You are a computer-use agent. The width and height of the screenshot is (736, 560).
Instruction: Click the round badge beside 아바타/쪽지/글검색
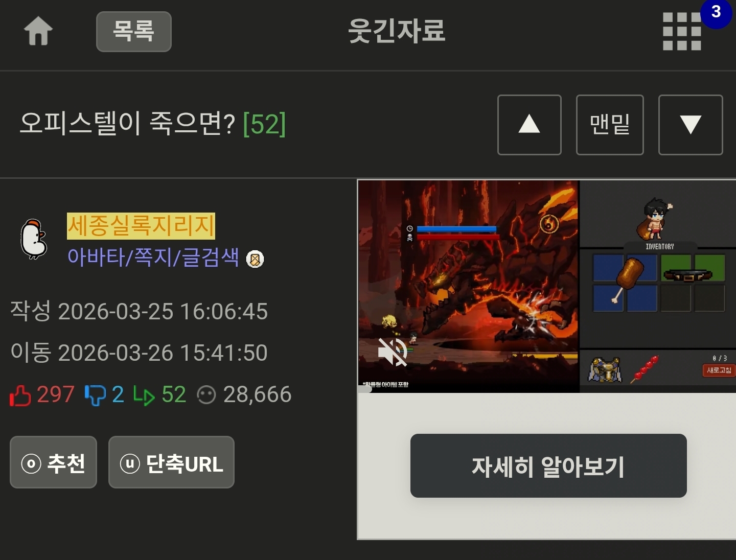[x=255, y=259]
